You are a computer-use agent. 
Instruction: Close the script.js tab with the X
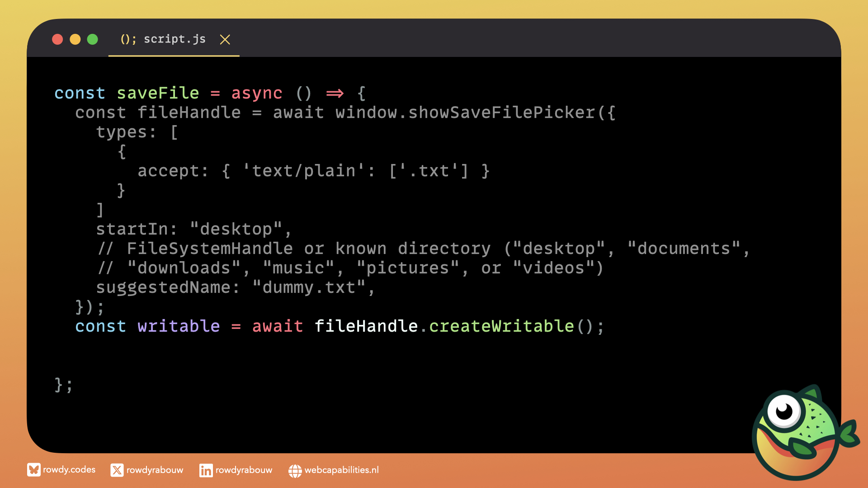(225, 40)
